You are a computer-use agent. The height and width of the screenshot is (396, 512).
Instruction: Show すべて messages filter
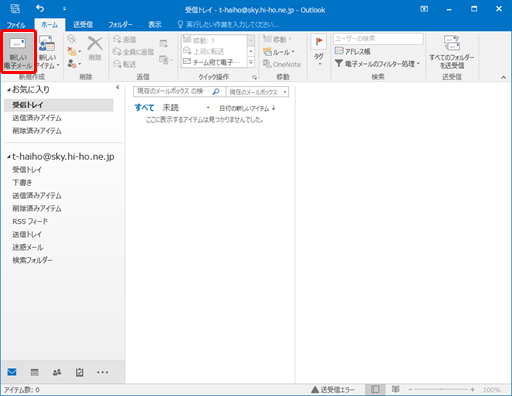click(144, 108)
